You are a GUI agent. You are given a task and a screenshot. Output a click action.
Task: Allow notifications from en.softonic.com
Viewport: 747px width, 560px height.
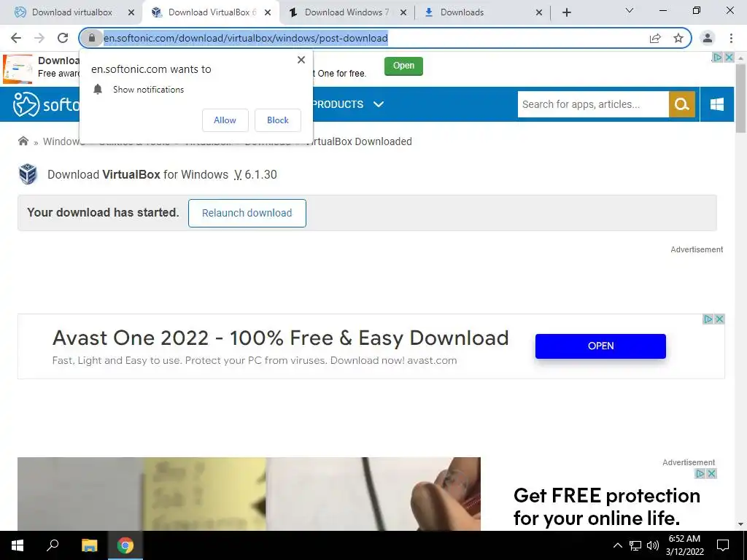[x=225, y=120]
